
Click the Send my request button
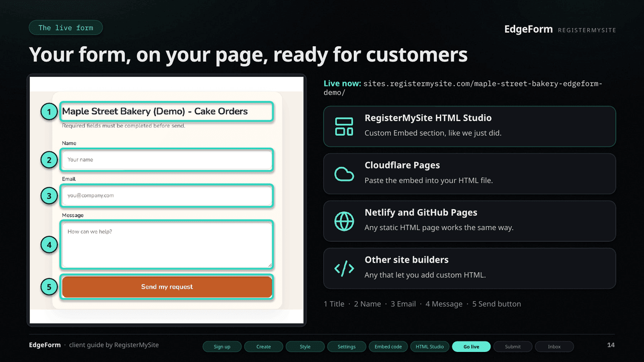167,287
